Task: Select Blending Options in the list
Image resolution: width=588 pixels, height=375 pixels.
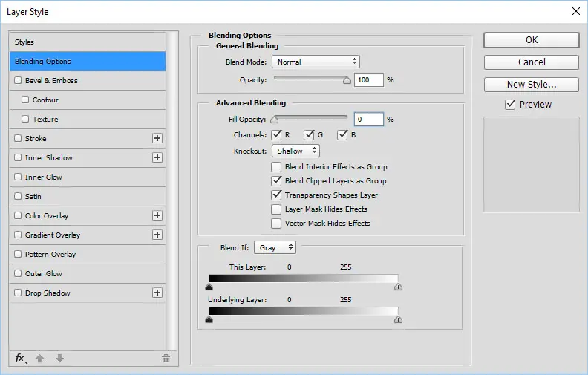Action: pos(88,61)
